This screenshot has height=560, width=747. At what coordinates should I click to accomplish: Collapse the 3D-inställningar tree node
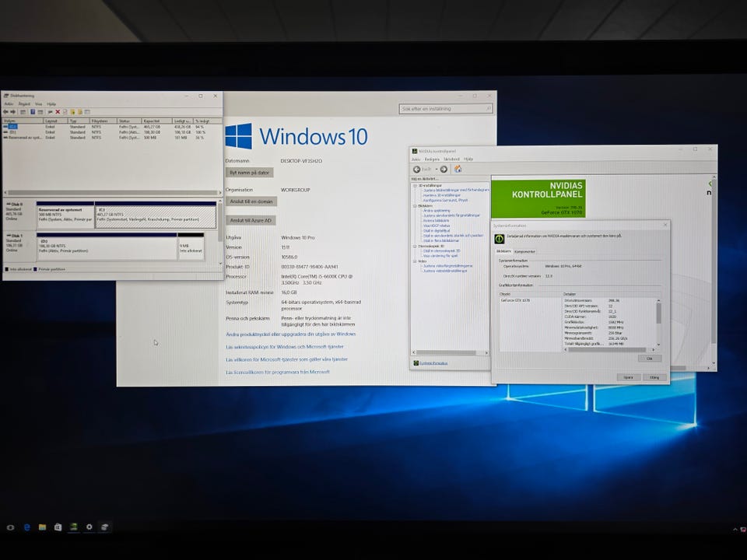pyautogui.click(x=415, y=185)
